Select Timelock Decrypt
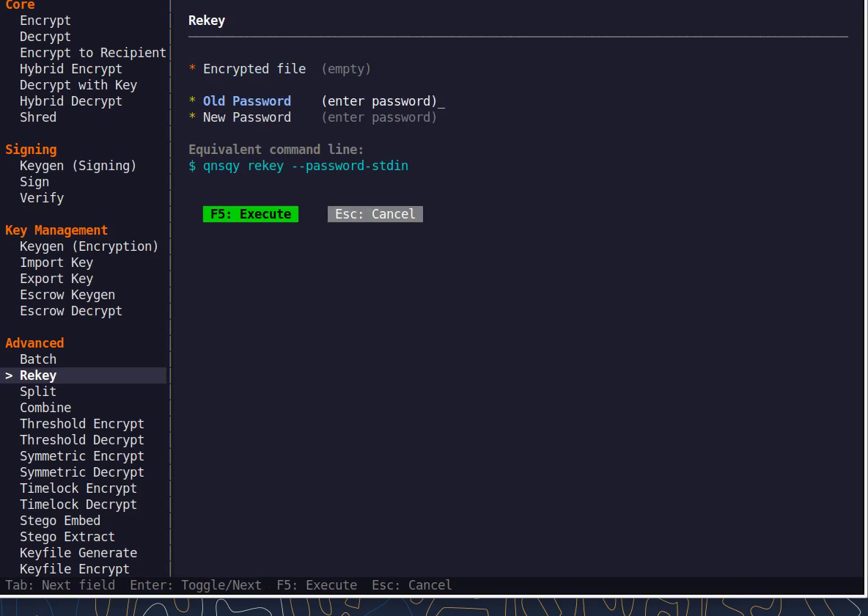This screenshot has height=616, width=868. point(78,504)
